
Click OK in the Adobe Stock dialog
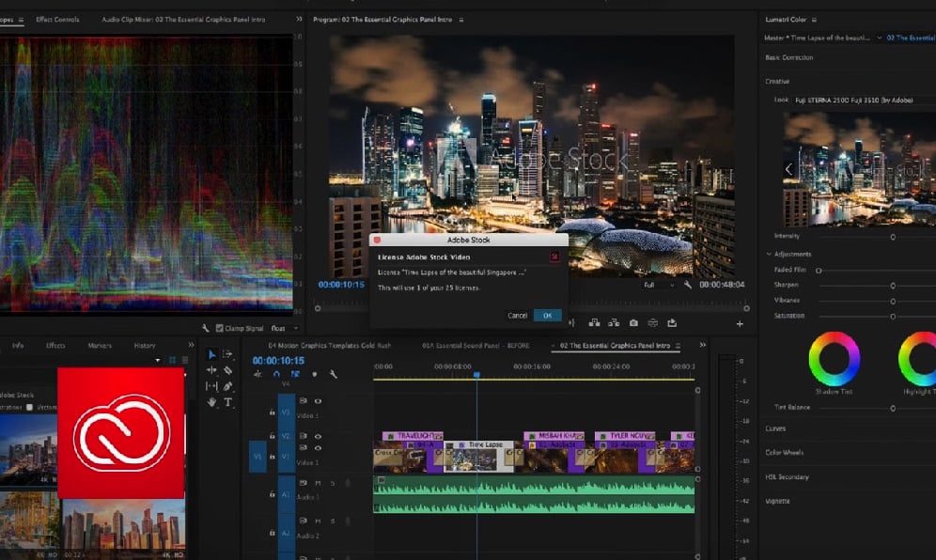pos(547,316)
